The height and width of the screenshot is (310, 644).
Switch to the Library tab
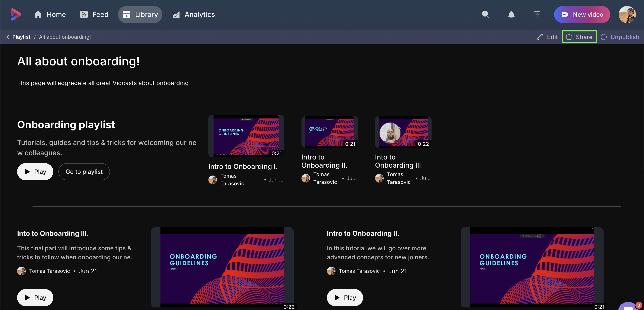140,15
